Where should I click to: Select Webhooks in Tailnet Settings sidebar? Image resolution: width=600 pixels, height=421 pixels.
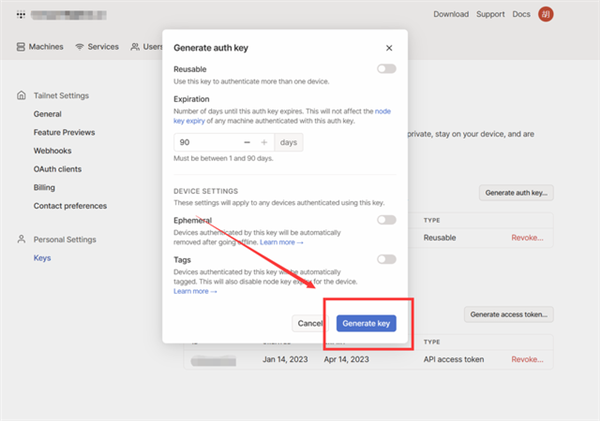coord(54,151)
